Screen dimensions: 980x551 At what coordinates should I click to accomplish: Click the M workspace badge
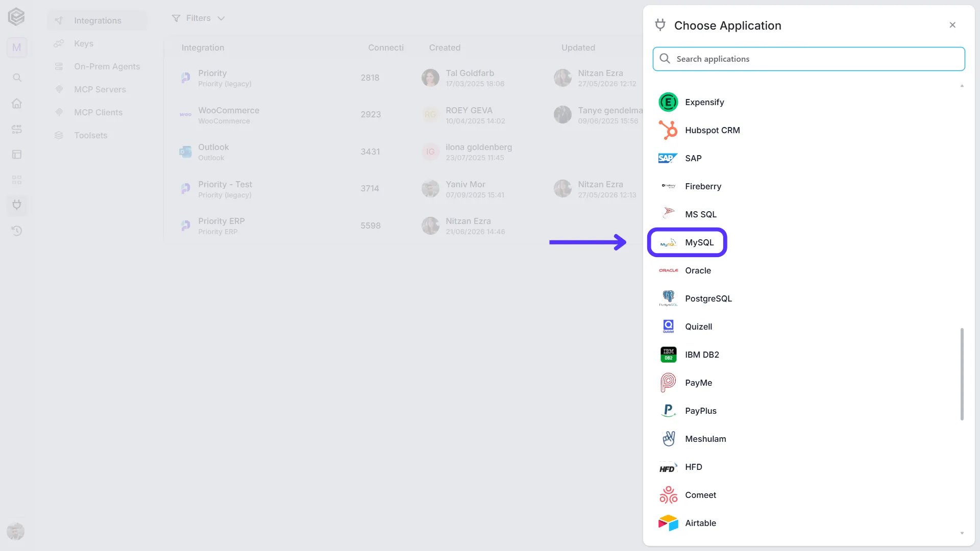coord(17,47)
